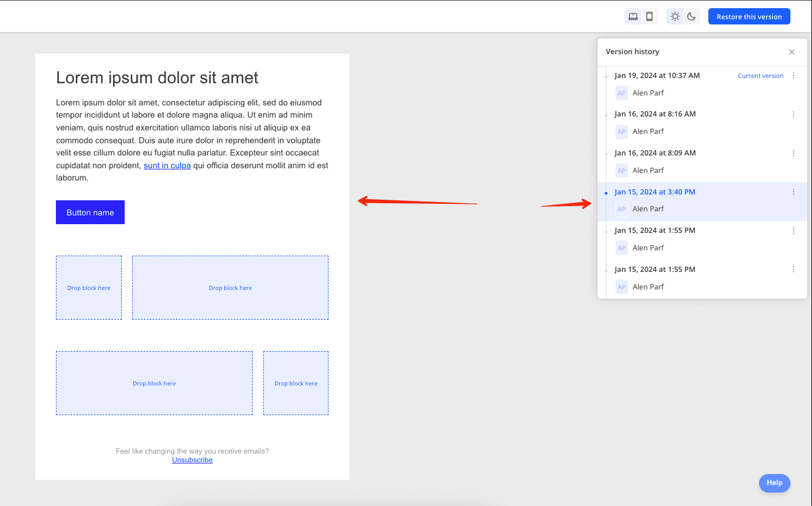Open options menu for Jan 15 3:40 PM version

(x=793, y=192)
